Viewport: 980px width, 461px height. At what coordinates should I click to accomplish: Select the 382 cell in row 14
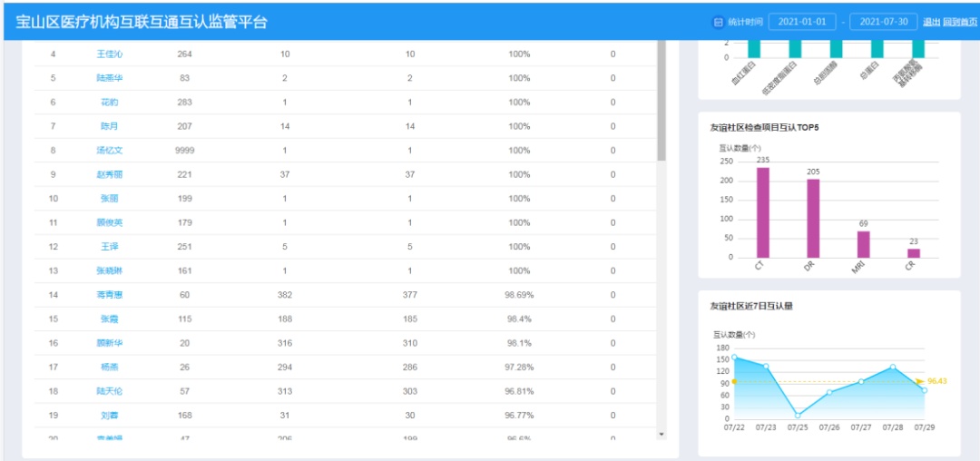point(284,295)
